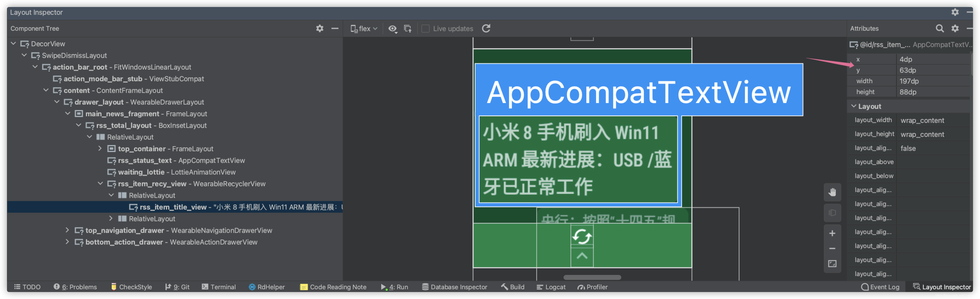
Task: Toggle the view options eye icon
Action: [x=393, y=28]
